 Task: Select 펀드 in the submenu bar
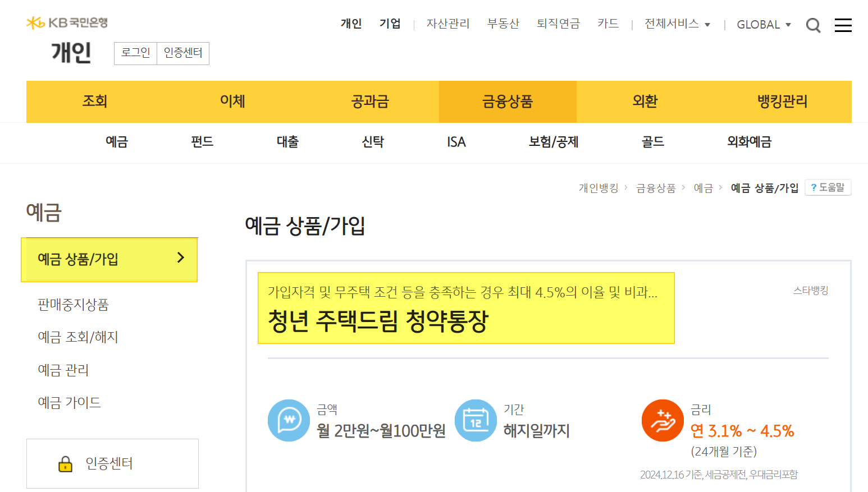pos(202,142)
